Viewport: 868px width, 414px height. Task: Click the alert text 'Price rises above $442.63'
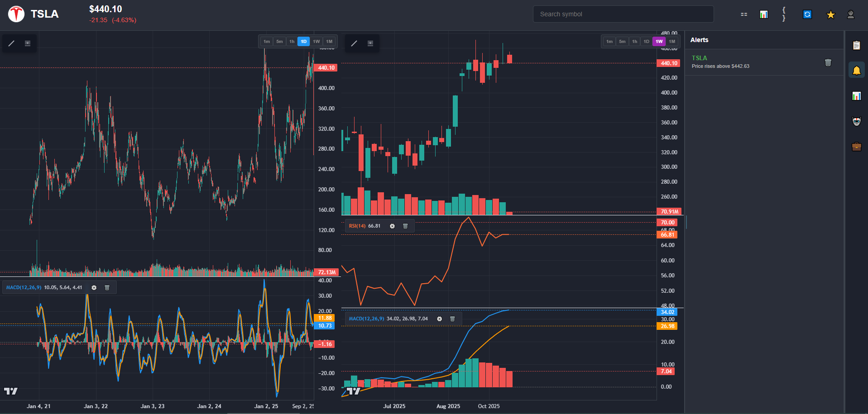click(x=720, y=66)
